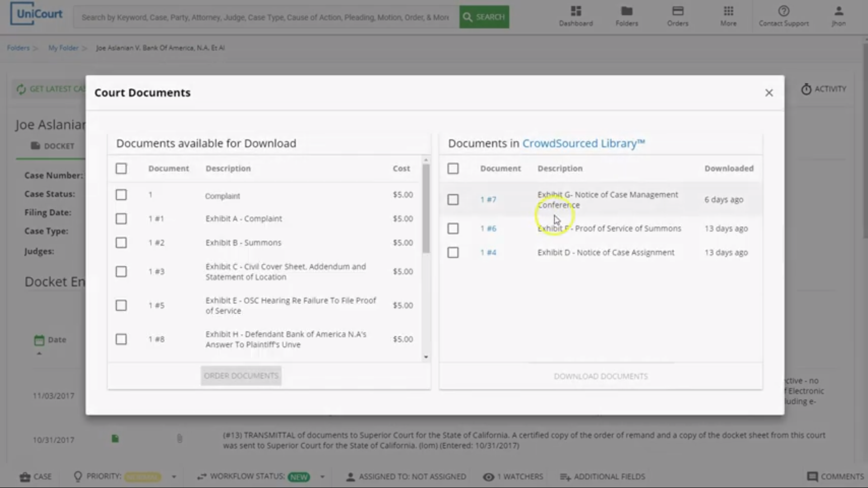Expand the Priority dropdown arrow
868x488 pixels.
click(174, 477)
